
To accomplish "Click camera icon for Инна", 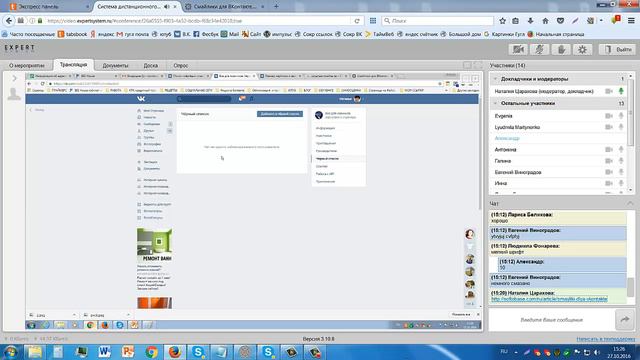I will click(x=609, y=183).
